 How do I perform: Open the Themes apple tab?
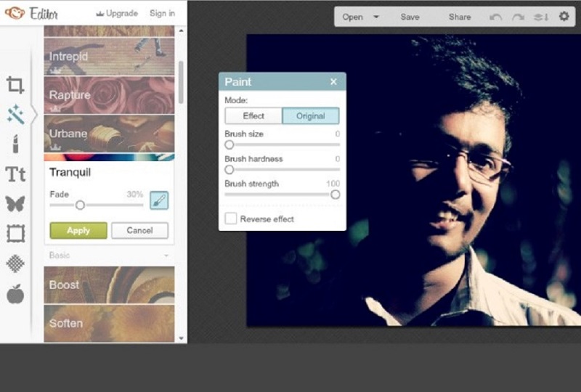coord(15,294)
